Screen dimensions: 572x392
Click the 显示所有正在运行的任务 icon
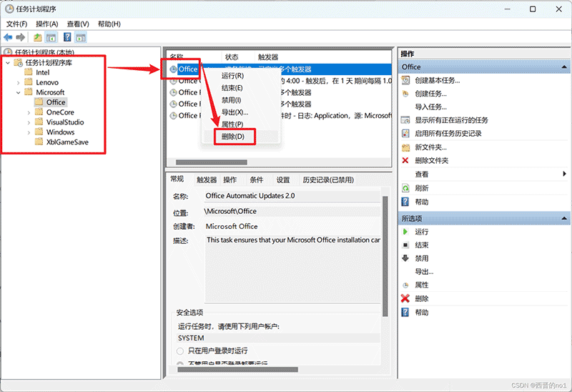[405, 120]
